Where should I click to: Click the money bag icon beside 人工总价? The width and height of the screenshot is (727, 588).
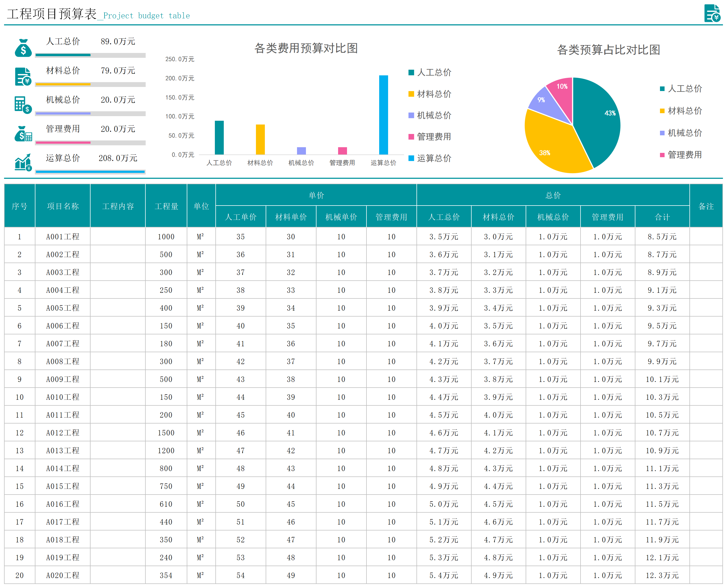point(23,48)
